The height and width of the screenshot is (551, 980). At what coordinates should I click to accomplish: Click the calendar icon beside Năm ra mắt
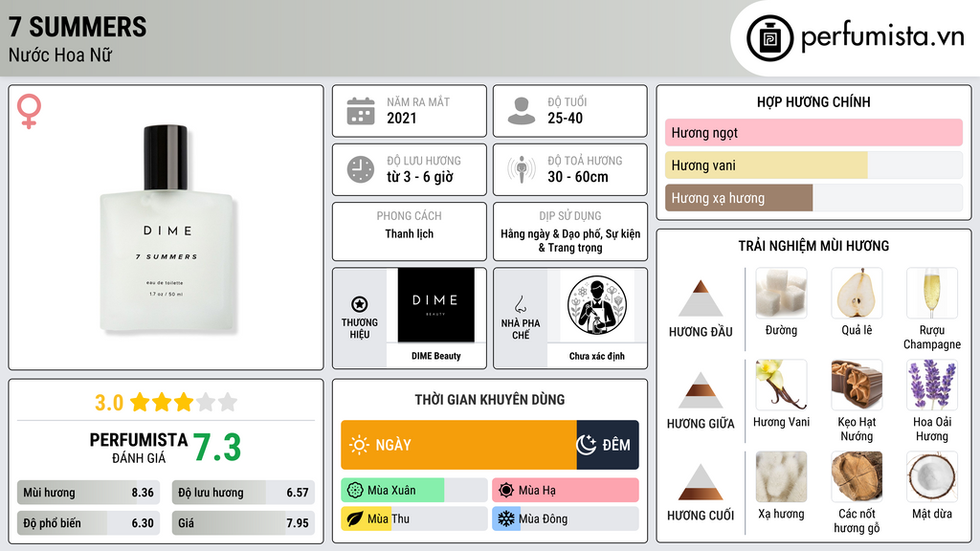pos(361,111)
